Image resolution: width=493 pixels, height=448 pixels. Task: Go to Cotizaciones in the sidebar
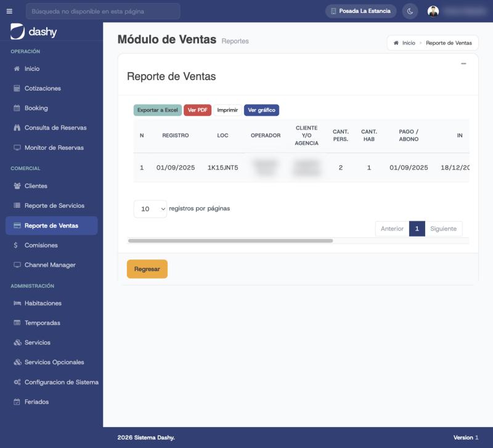click(x=52, y=88)
